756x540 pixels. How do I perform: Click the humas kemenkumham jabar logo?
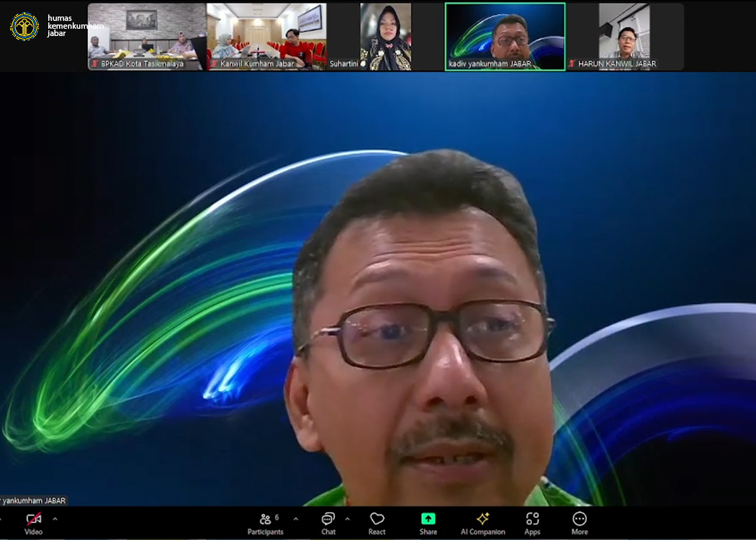point(25,26)
